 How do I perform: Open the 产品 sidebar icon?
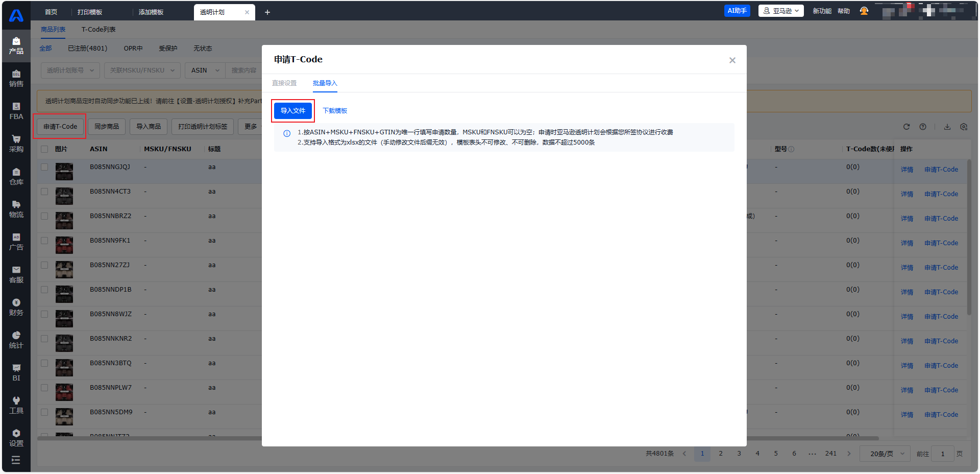click(16, 45)
